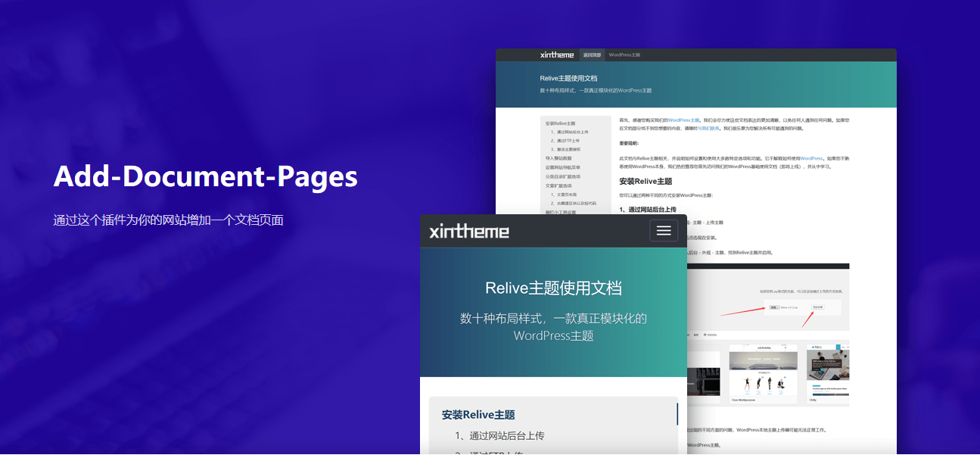980x455 pixels.
Task: Click the Add-Document-Pages heading
Action: (205, 176)
